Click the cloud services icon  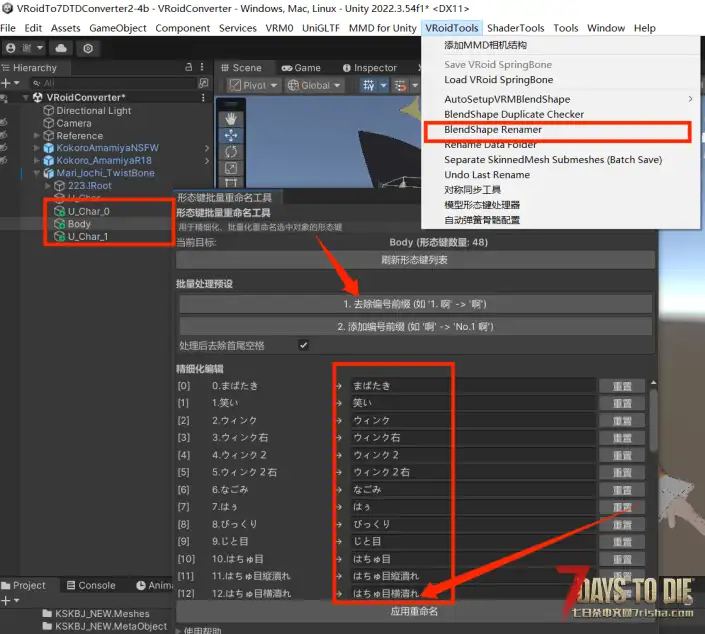[60, 48]
